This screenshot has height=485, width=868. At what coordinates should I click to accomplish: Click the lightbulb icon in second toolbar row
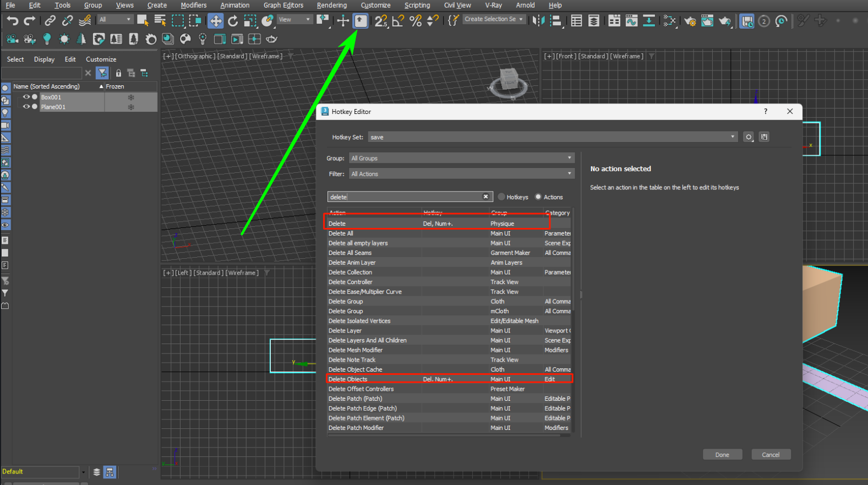(47, 39)
